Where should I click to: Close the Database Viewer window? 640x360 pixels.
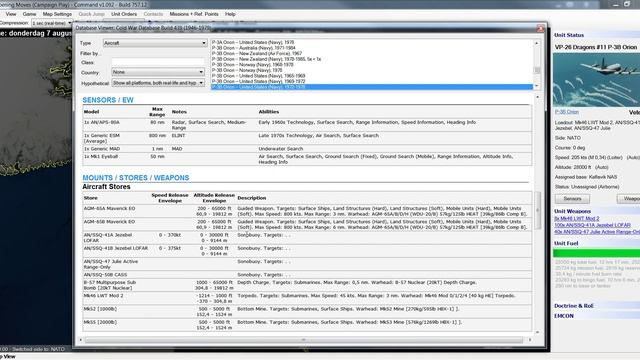pos(540,28)
